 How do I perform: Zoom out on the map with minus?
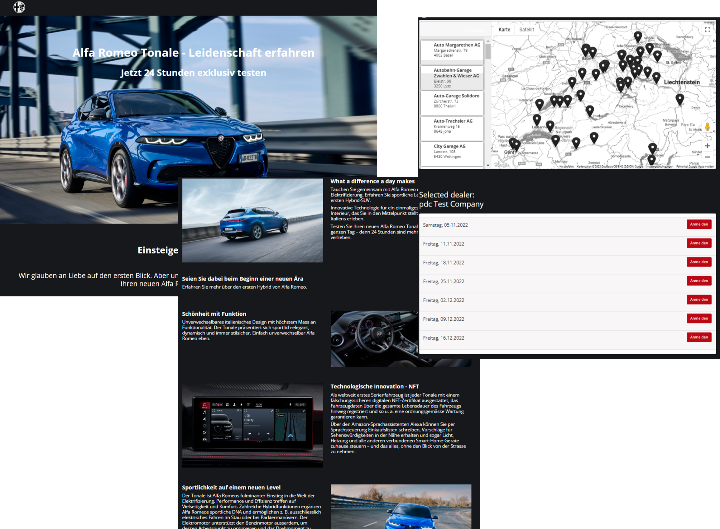pos(707,157)
